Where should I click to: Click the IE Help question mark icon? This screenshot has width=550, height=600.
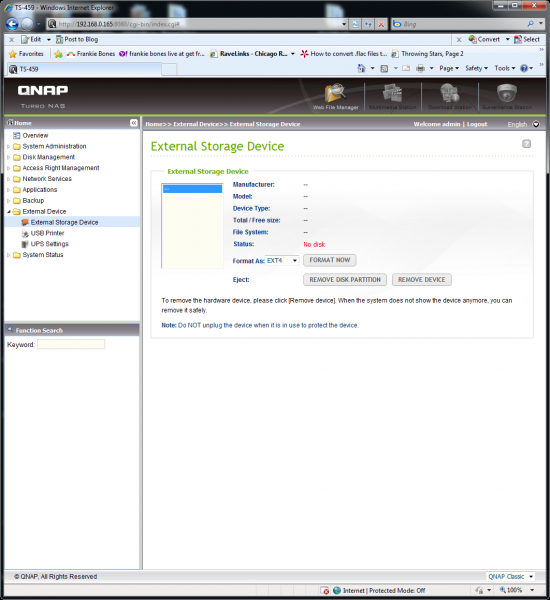pyautogui.click(x=524, y=68)
